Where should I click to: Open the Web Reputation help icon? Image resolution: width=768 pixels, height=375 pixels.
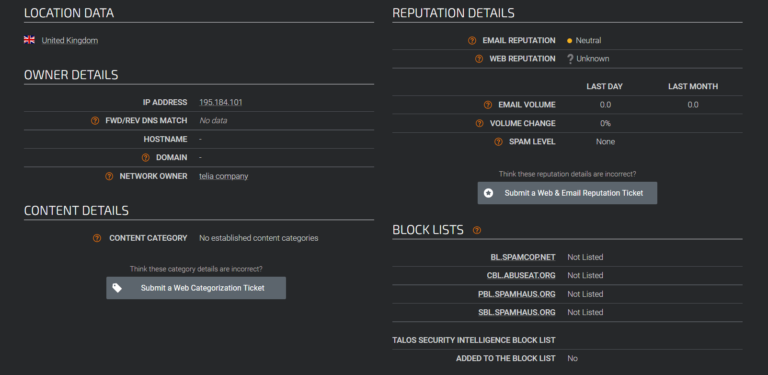click(479, 59)
